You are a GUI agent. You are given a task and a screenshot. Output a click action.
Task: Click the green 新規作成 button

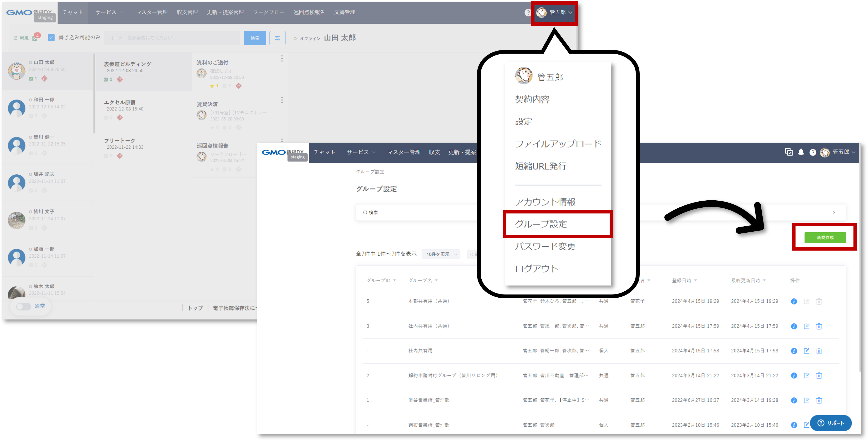point(825,237)
